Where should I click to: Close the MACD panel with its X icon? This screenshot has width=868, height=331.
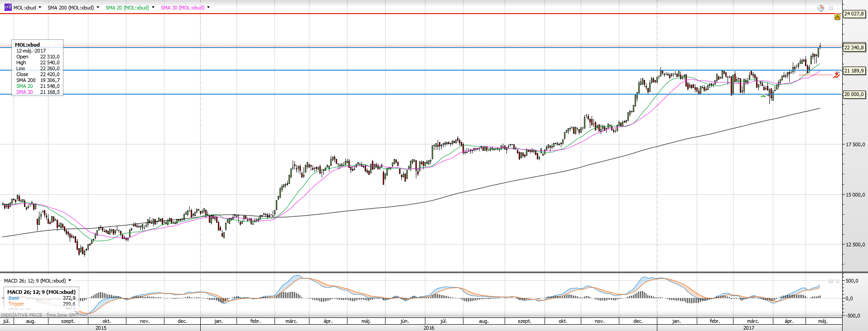pos(838,281)
